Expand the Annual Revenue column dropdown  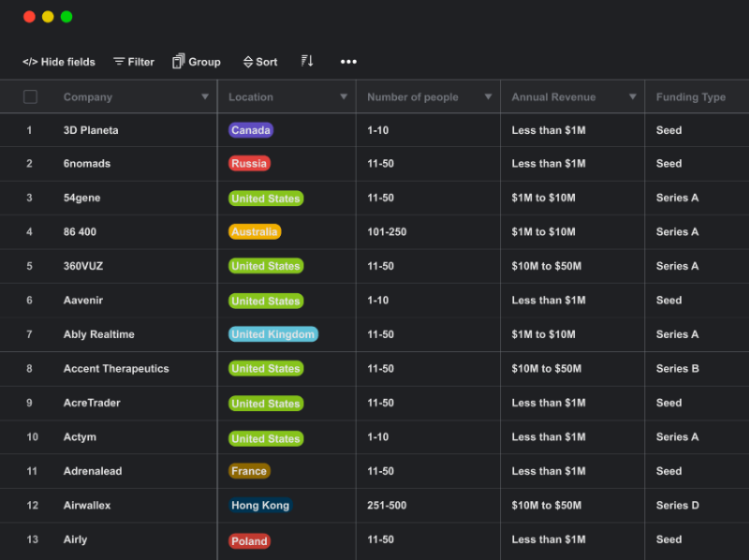tap(633, 97)
